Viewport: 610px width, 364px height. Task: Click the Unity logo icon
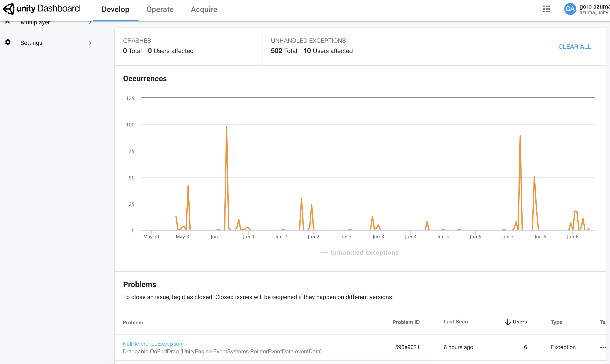9,9
